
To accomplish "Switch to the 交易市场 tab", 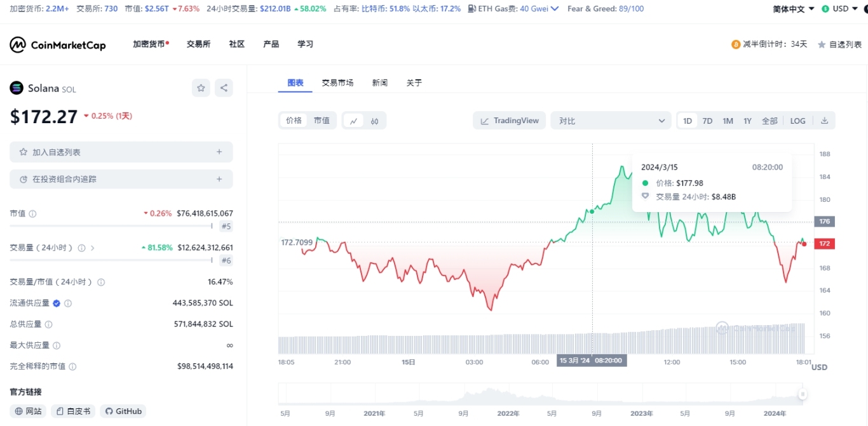I will click(x=337, y=83).
